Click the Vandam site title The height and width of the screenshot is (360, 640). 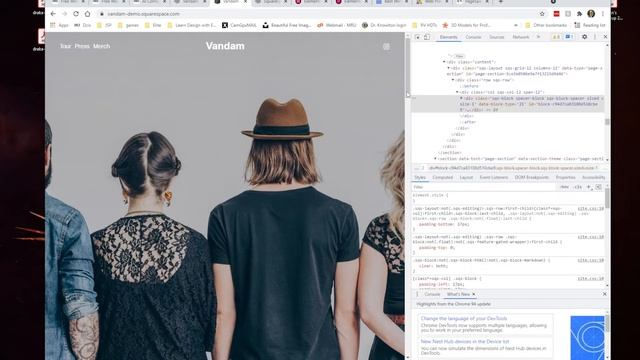pos(225,46)
